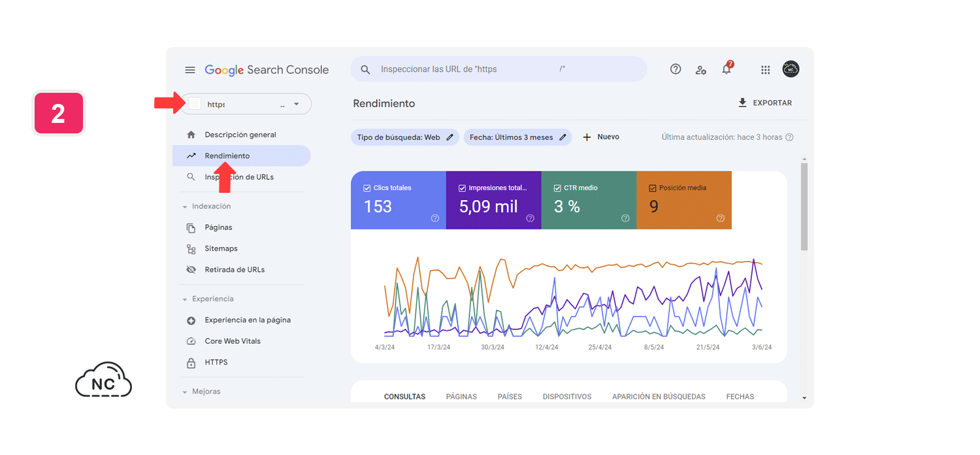Open the property selector dropdown
980x455 pixels.
point(246,104)
